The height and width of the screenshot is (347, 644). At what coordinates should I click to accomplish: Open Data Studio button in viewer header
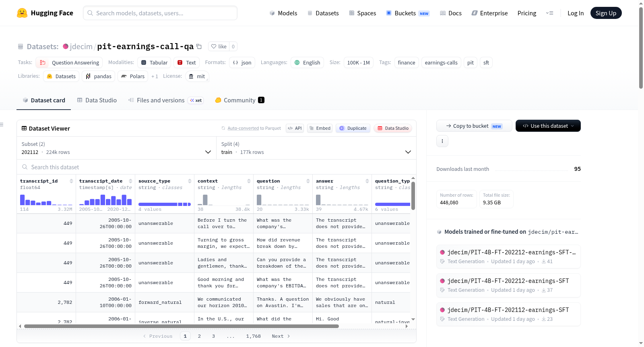point(393,128)
